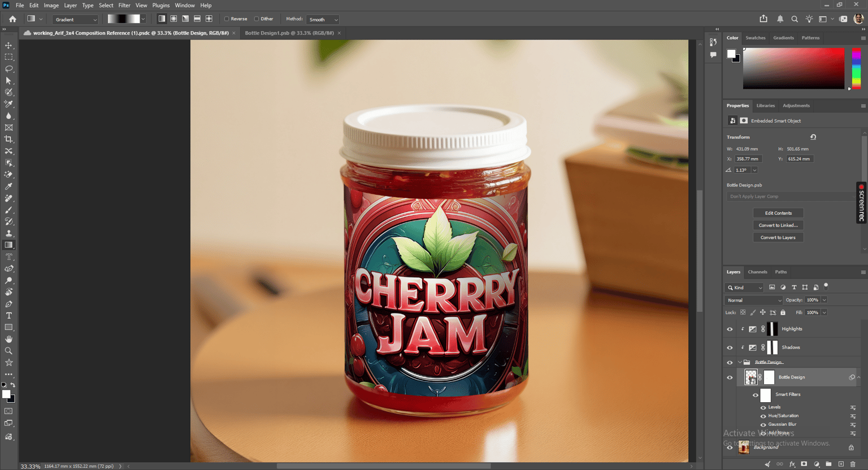Hide the Gaussian Blur smart filter
Screen dimensions: 868x470
[763, 424]
